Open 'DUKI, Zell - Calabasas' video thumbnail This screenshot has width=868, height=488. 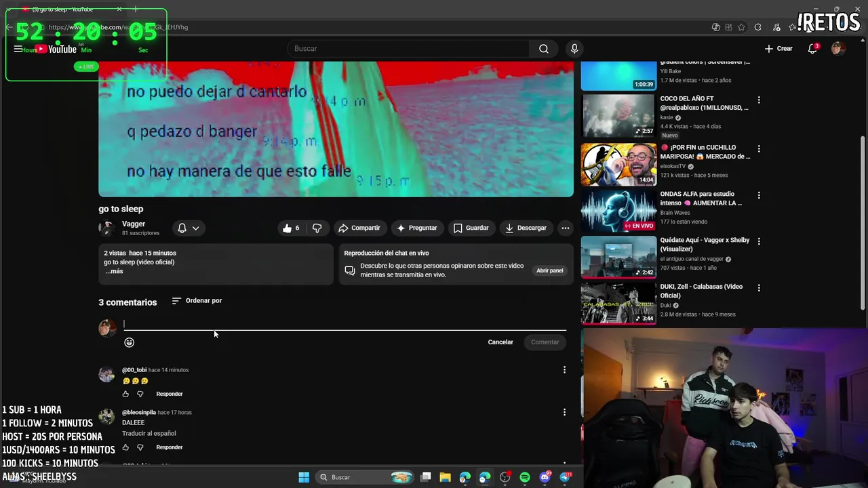pyautogui.click(x=618, y=304)
